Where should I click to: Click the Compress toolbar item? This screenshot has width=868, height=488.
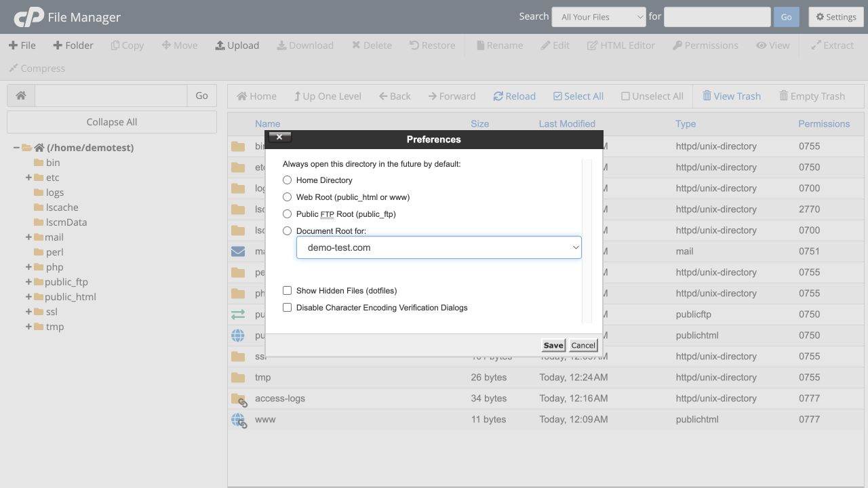[37, 68]
